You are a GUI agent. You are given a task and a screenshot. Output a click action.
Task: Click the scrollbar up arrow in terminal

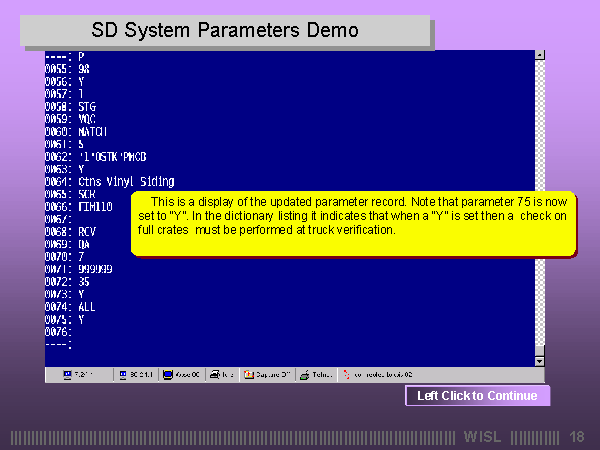point(540,56)
